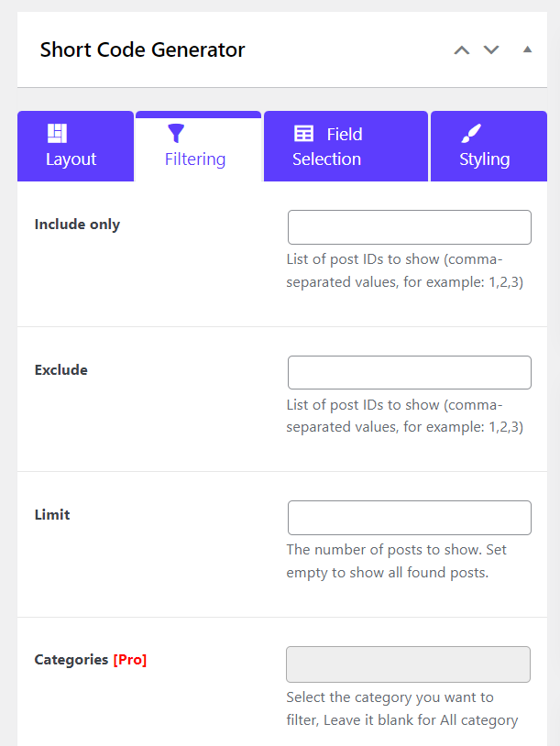The height and width of the screenshot is (746, 560).
Task: Click the Include only label
Action: click(x=77, y=225)
